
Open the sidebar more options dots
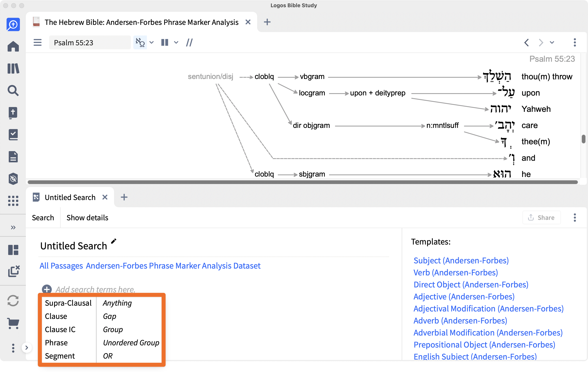13,348
